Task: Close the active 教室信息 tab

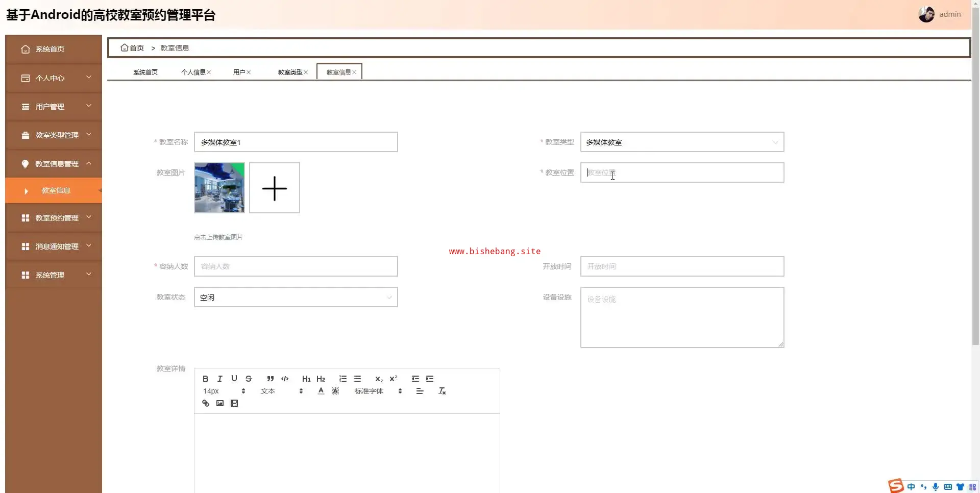Action: pyautogui.click(x=354, y=72)
